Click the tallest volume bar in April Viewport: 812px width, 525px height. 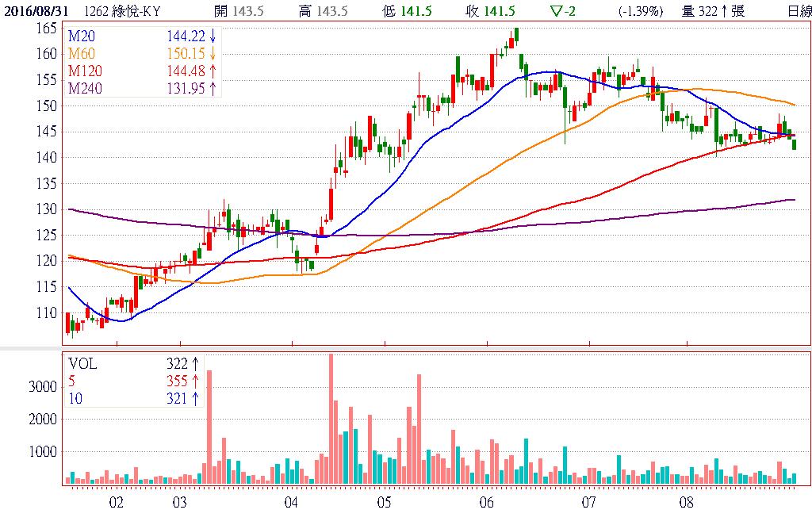click(x=331, y=419)
